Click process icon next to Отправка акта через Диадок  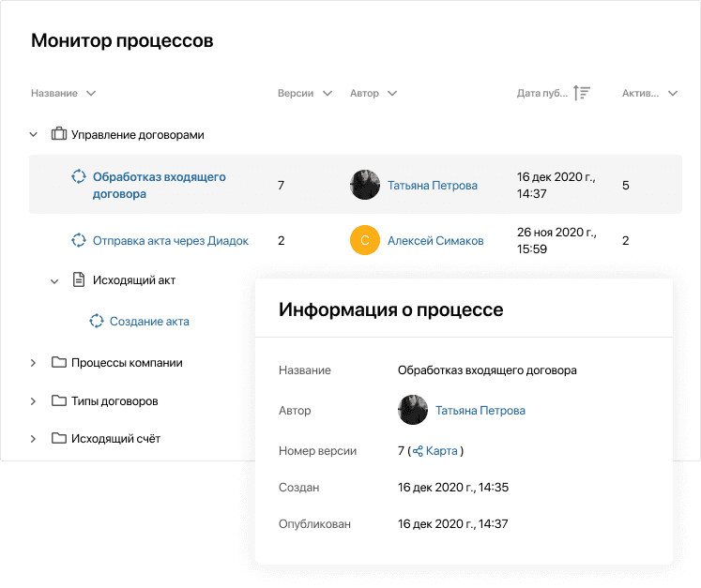(79, 240)
